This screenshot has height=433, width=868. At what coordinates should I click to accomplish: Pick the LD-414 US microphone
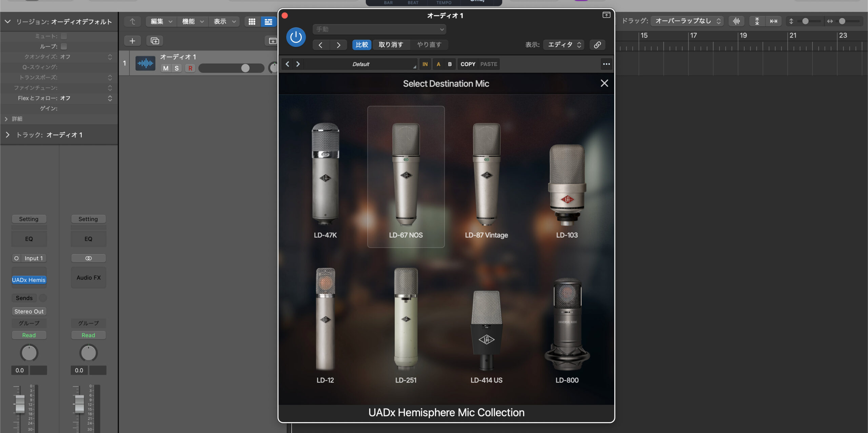click(486, 336)
